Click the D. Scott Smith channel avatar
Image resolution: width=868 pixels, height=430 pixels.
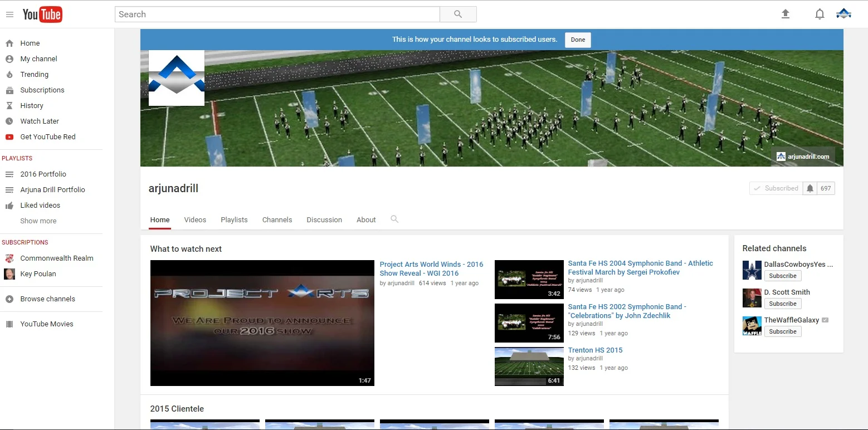click(x=752, y=298)
